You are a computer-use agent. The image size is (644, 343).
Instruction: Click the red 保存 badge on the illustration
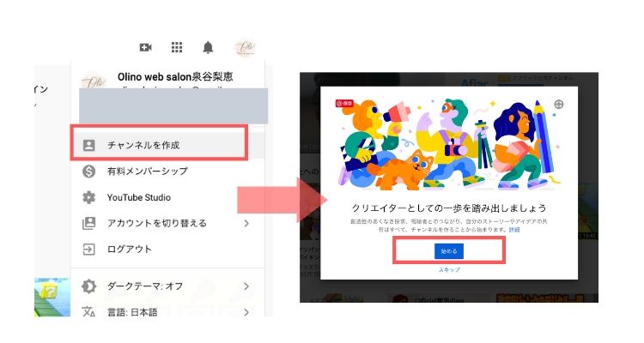coord(344,104)
